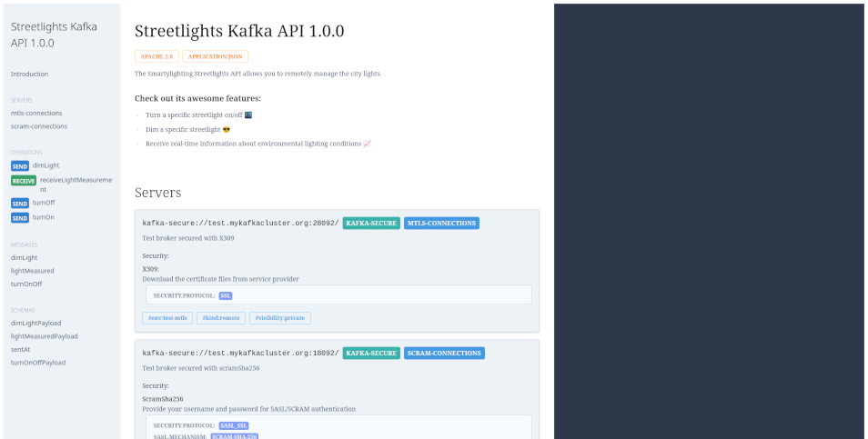The image size is (868, 439).
Task: Click the Servers section heading
Action: click(157, 193)
